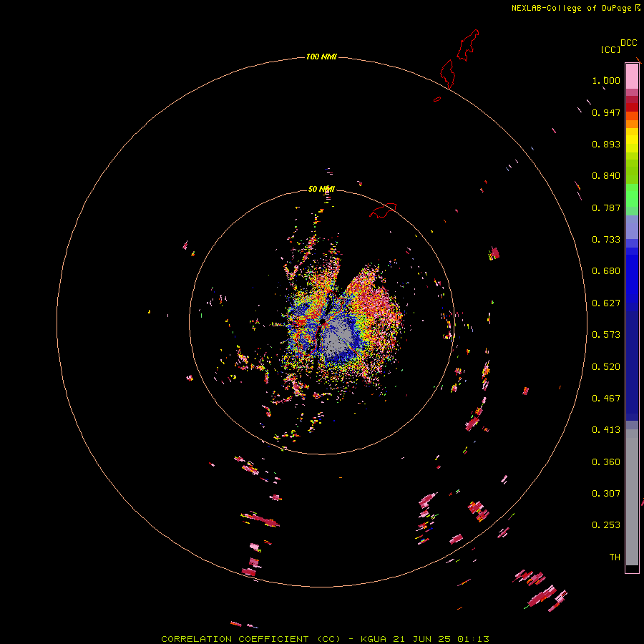Click the 0.413 legend value
644x644 pixels.
[x=606, y=430]
